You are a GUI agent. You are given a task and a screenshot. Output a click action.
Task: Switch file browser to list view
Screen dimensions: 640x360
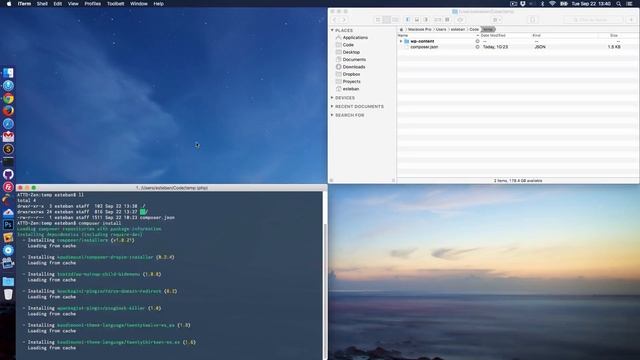point(387,20)
